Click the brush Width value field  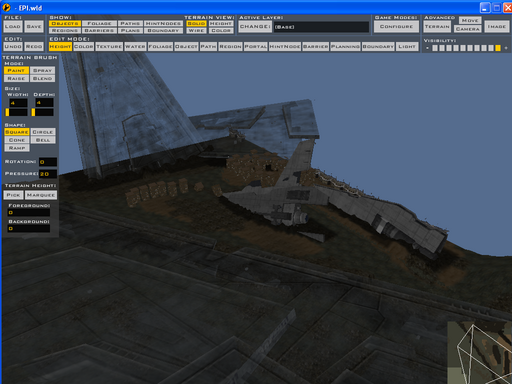[x=18, y=103]
